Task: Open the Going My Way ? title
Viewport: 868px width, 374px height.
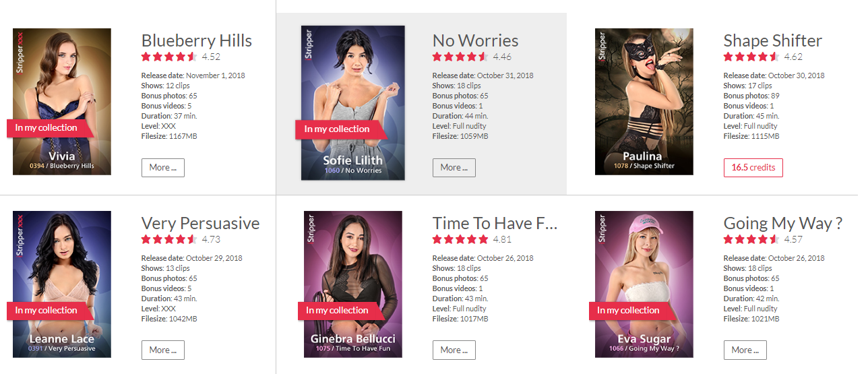Action: tap(783, 223)
